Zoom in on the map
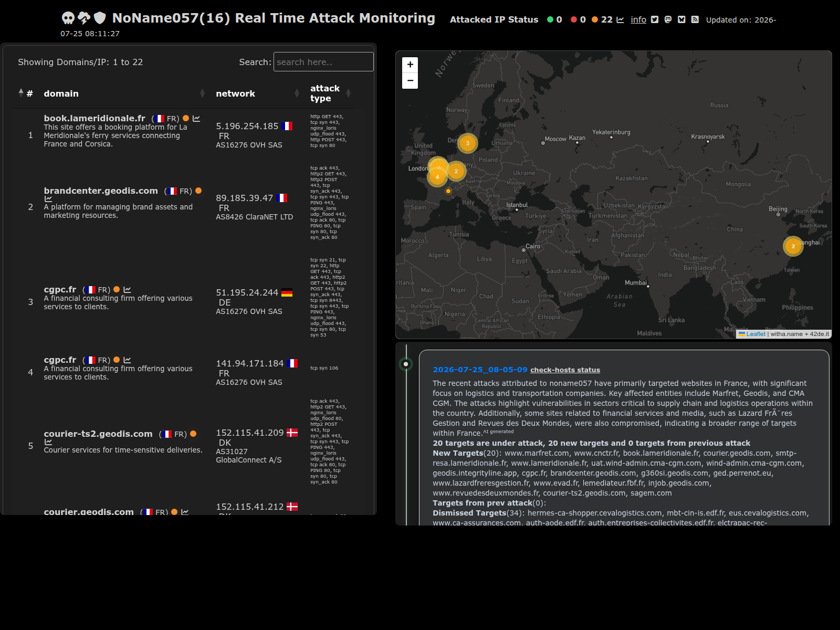 410,65
